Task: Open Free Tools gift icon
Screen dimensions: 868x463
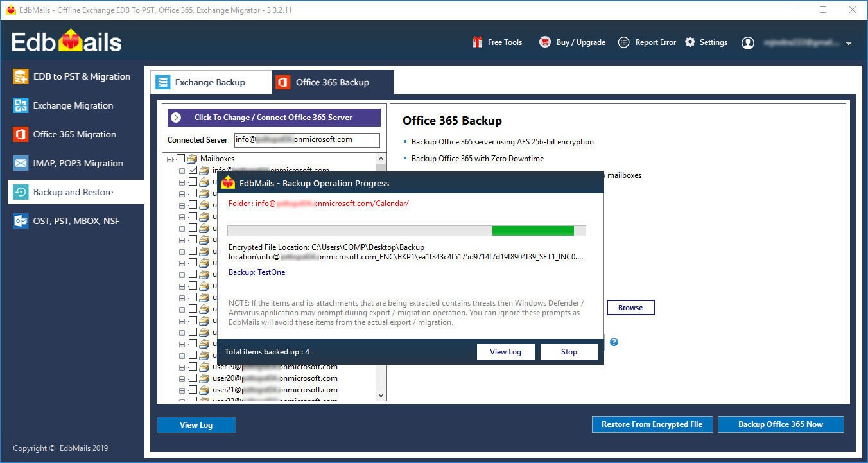Action: pos(477,42)
